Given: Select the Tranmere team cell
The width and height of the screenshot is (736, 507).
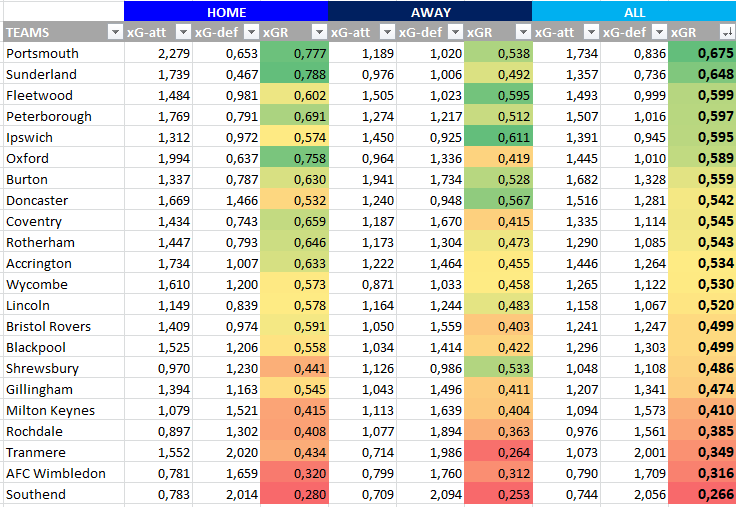Looking at the screenshot, I should pyautogui.click(x=63, y=452).
